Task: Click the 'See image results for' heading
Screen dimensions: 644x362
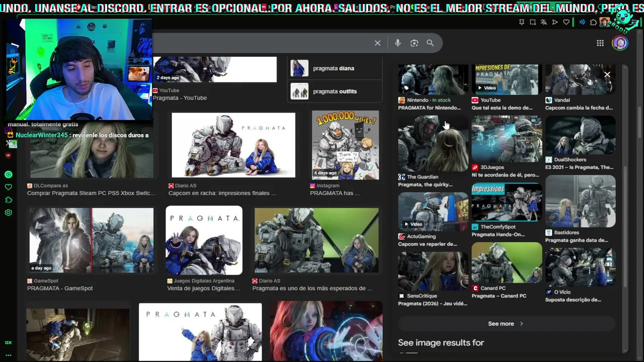Action: click(x=441, y=343)
